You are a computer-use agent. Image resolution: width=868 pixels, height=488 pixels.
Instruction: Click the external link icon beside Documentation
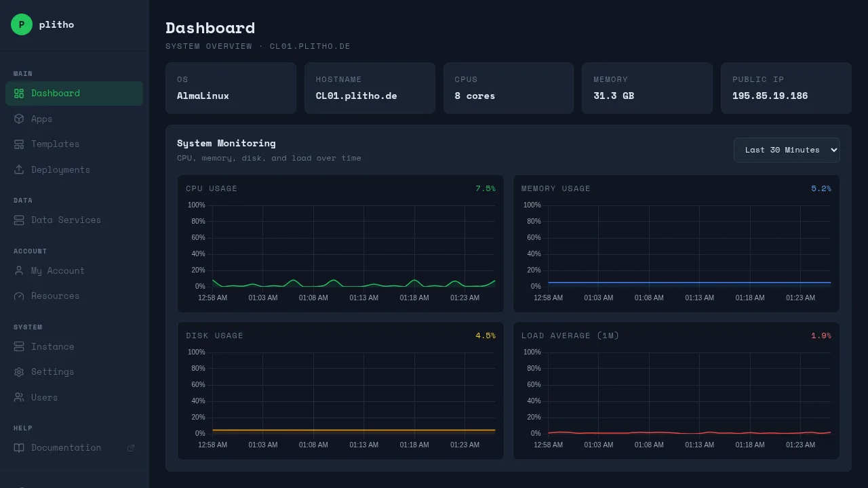pos(131,448)
